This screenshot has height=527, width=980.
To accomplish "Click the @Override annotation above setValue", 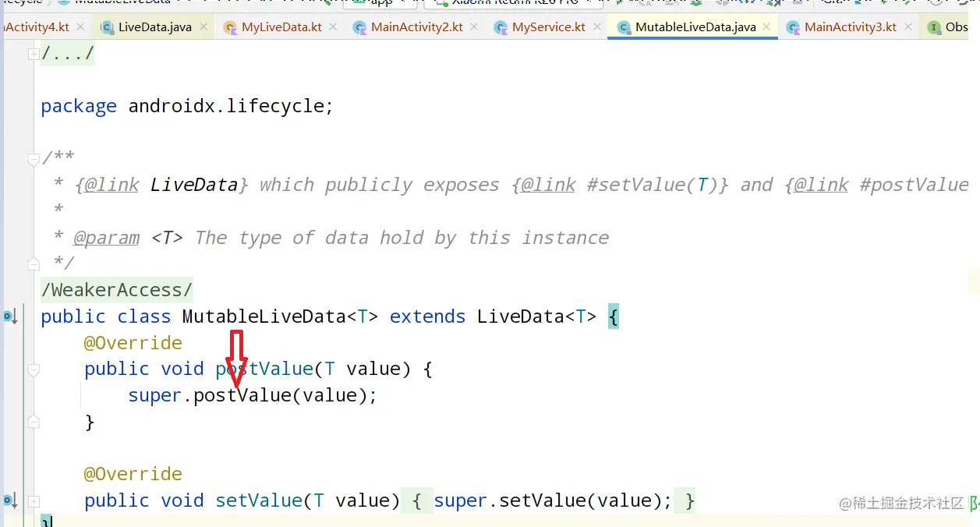I will pyautogui.click(x=133, y=474).
